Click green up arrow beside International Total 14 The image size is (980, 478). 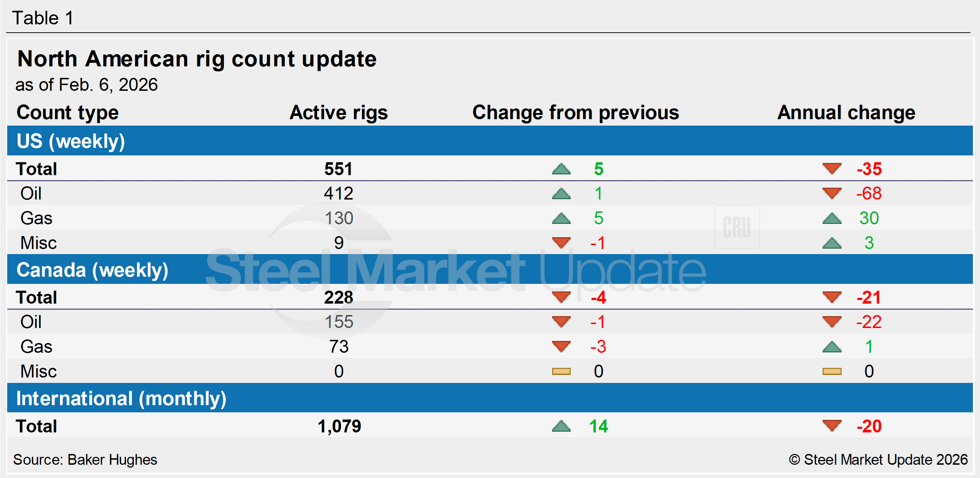click(561, 426)
